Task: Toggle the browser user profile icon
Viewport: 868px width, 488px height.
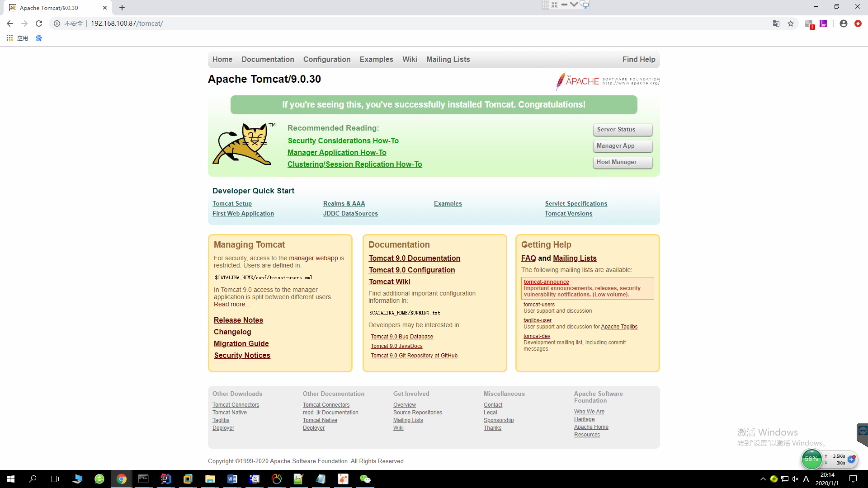Action: [x=843, y=23]
